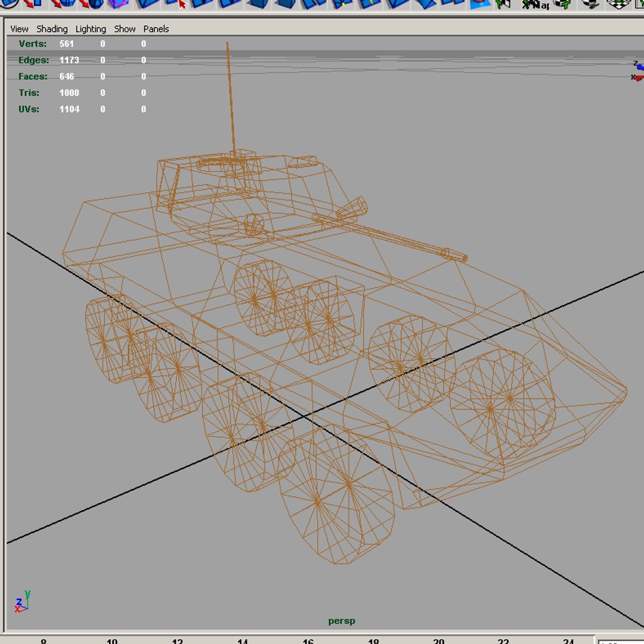
Task: Click frame 10 on the time slider
Action: [112, 640]
